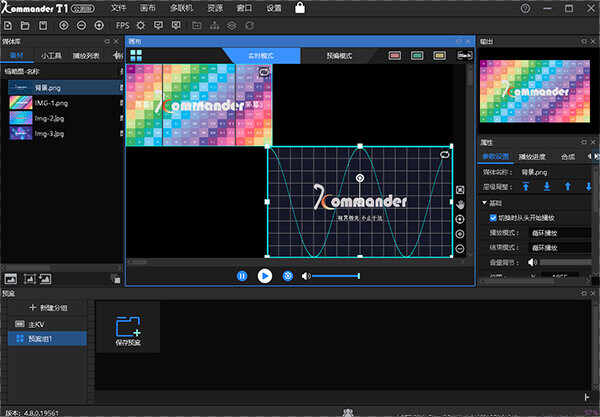
Task: Click the playback volume slider
Action: click(336, 275)
